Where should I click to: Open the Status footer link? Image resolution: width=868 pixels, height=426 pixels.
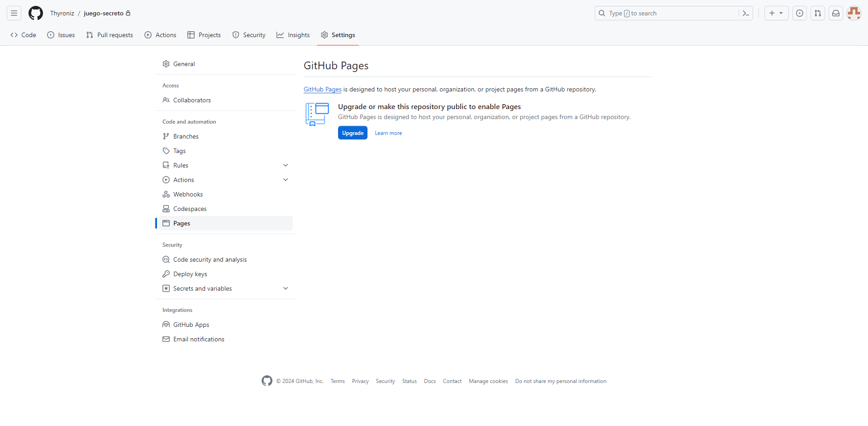click(409, 381)
